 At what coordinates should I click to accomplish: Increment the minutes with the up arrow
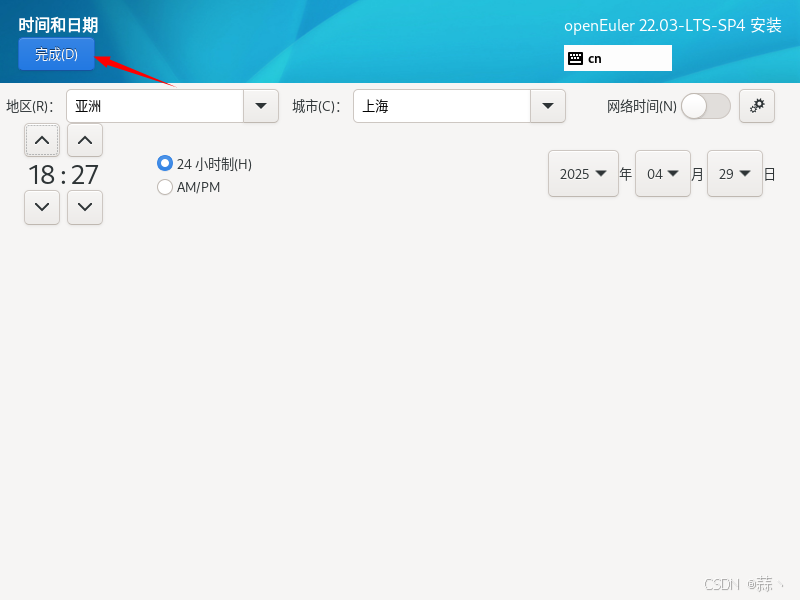point(85,140)
